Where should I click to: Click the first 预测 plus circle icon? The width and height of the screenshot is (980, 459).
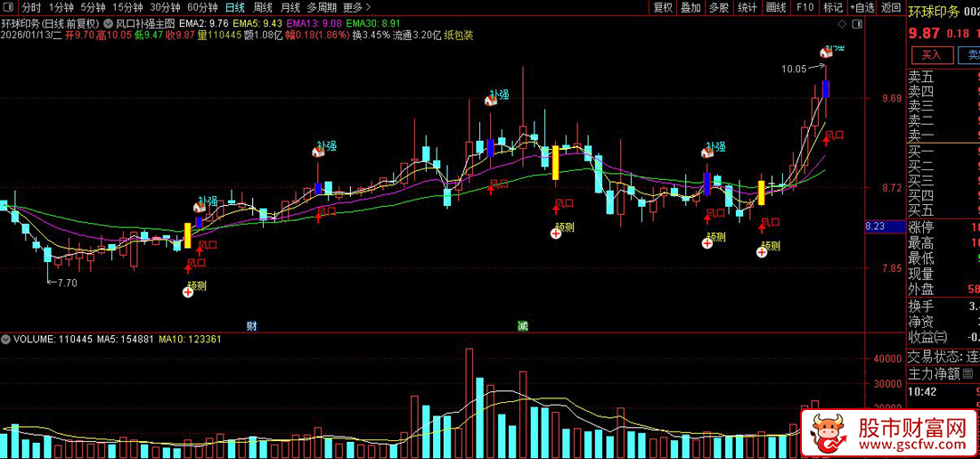[187, 291]
